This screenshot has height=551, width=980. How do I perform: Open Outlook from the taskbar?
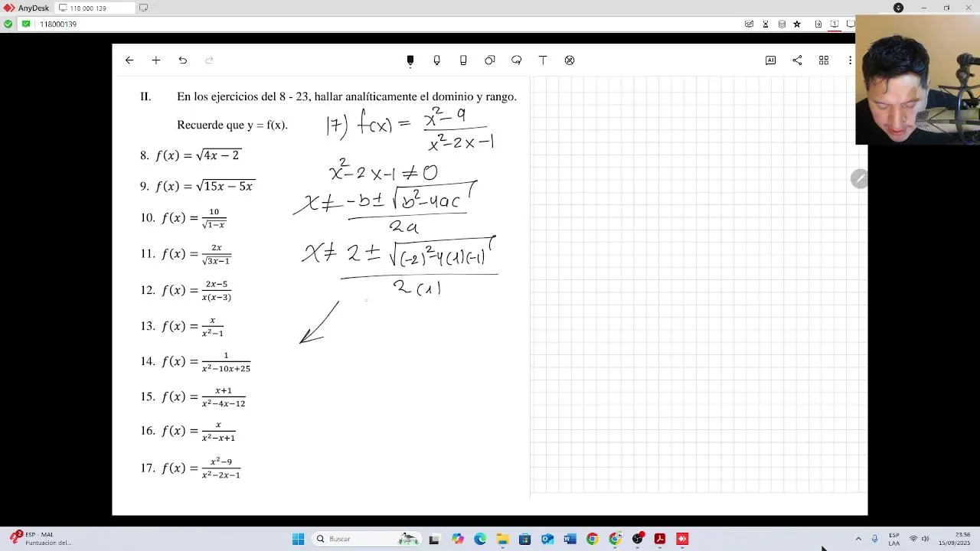click(x=547, y=539)
